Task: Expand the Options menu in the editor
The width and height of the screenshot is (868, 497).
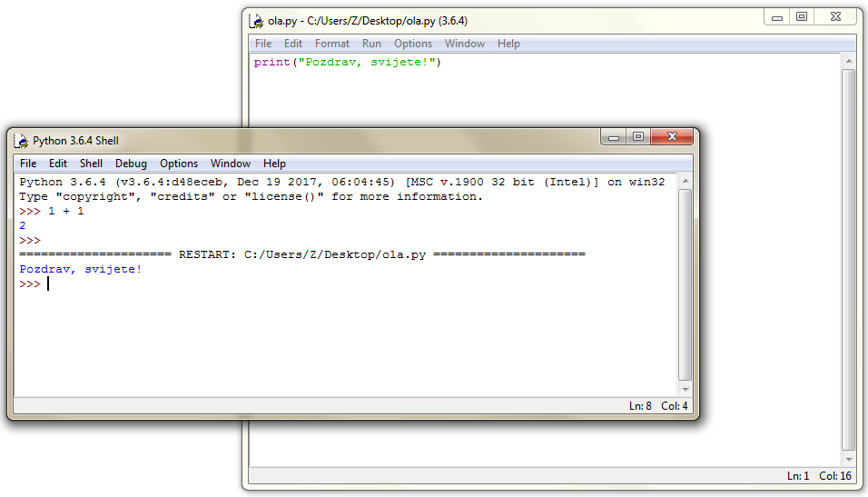Action: coord(413,44)
